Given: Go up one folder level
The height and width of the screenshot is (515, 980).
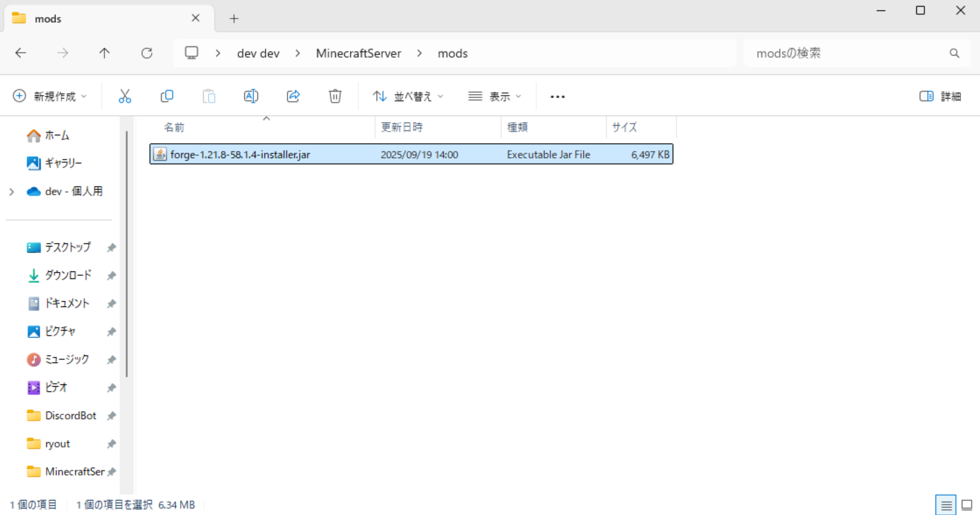Looking at the screenshot, I should [x=105, y=53].
